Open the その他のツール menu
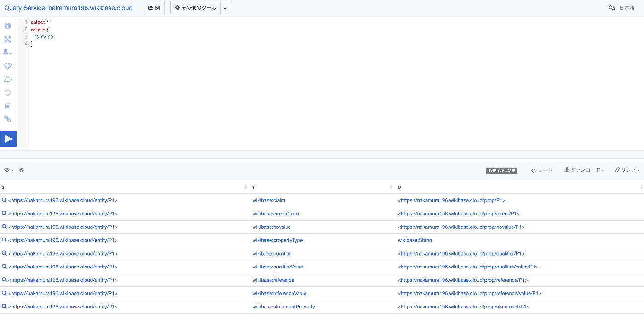This screenshot has height=314, width=644. click(195, 8)
